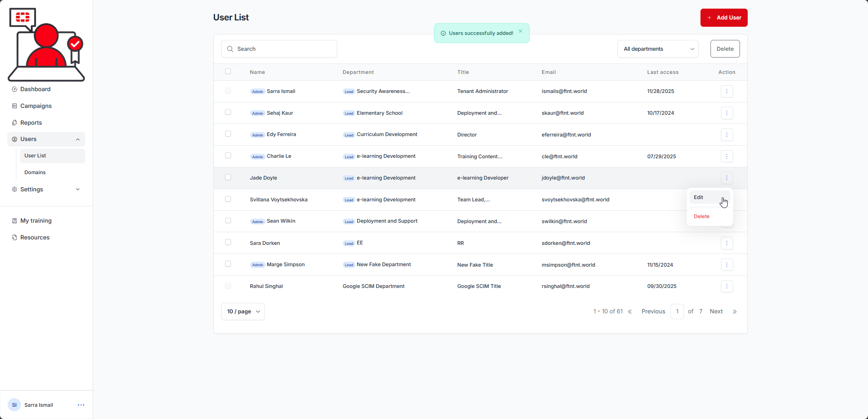Open action menu for Rahul Singhal row
The image size is (868, 419).
pos(726,286)
